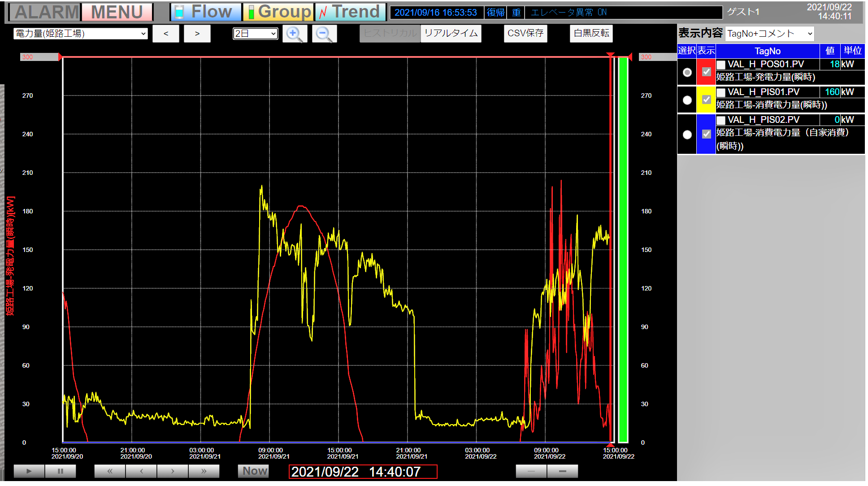This screenshot has height=486, width=868.
Task: Click the right axis upper limit 300 box
Action: tap(658, 57)
